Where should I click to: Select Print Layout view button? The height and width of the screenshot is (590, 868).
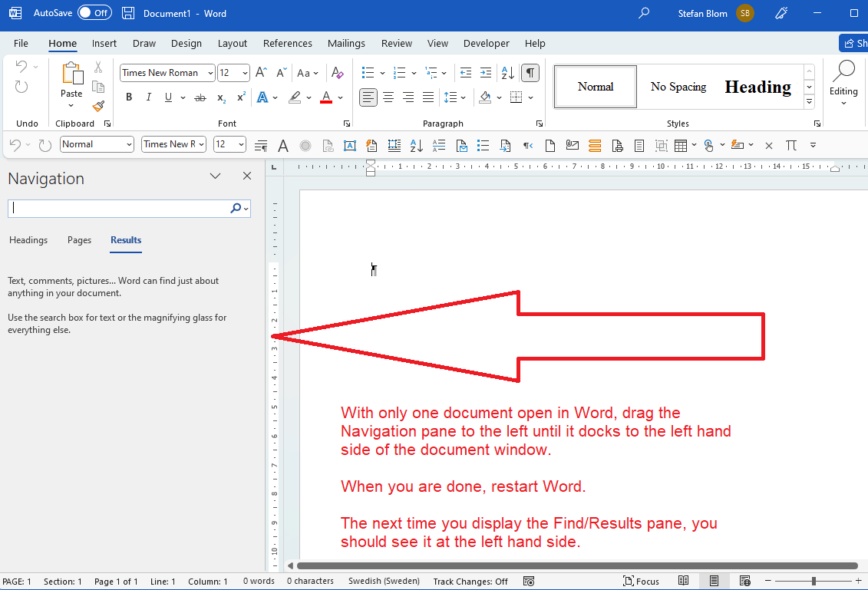[714, 581]
